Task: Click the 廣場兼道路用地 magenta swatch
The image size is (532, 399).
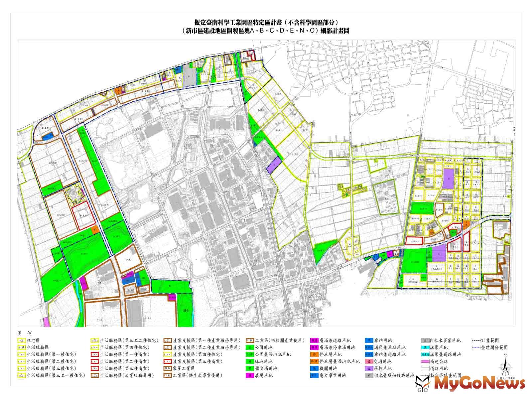Action: [x=314, y=340]
